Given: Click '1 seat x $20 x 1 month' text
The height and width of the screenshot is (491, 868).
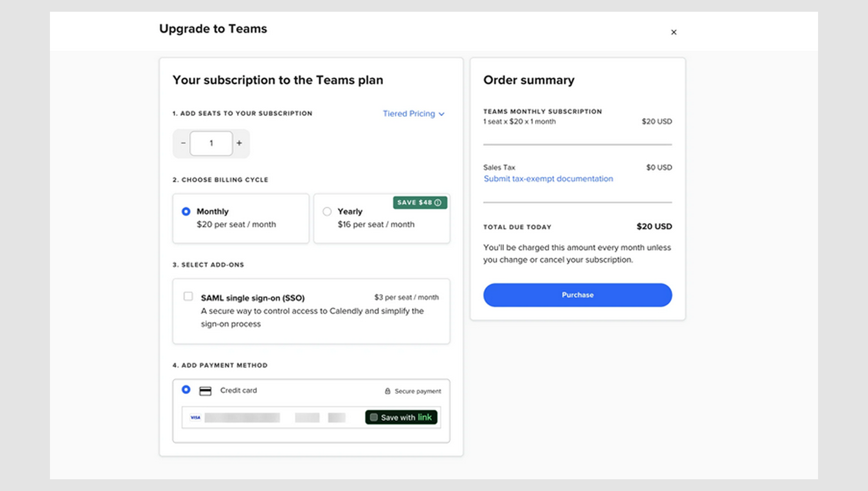Looking at the screenshot, I should click(x=519, y=122).
